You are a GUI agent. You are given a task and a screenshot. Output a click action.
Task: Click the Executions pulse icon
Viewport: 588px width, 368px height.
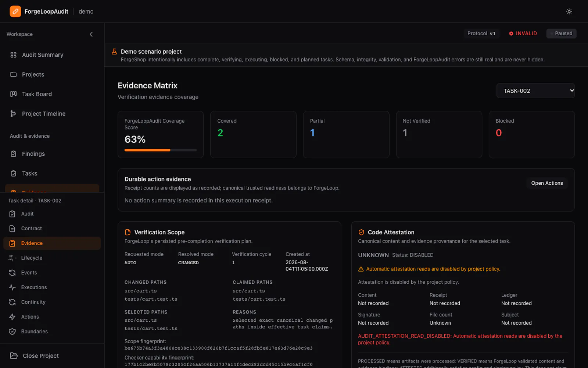click(x=12, y=287)
